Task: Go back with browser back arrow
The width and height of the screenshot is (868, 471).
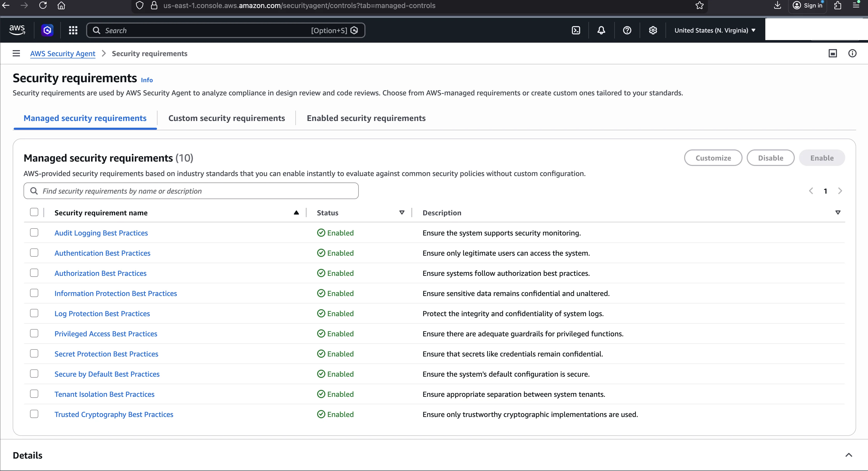Action: coord(6,5)
